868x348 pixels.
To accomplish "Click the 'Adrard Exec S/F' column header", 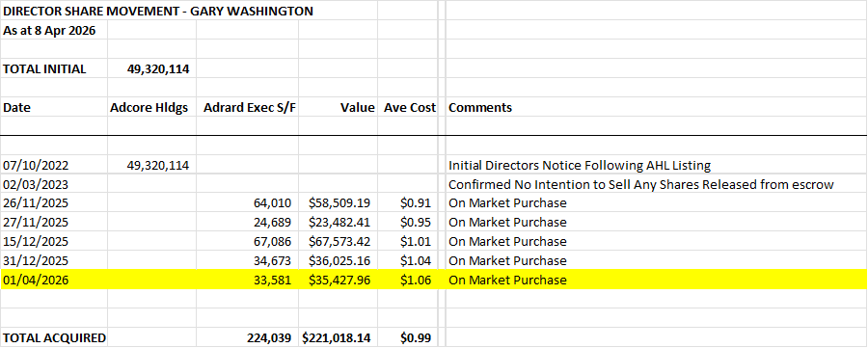I will tap(250, 107).
